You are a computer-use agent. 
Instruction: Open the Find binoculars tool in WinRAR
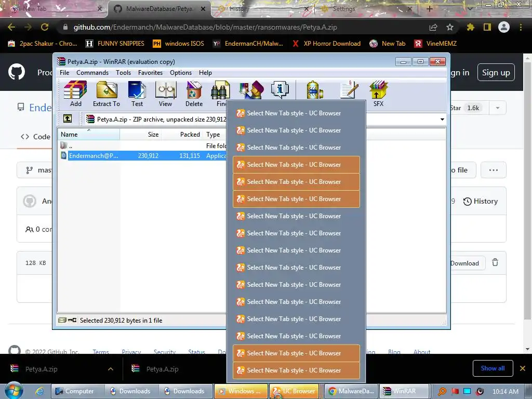220,94
